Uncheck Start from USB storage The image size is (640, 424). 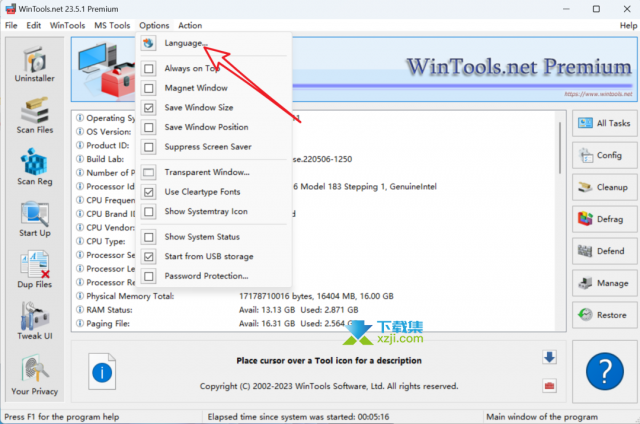point(149,256)
